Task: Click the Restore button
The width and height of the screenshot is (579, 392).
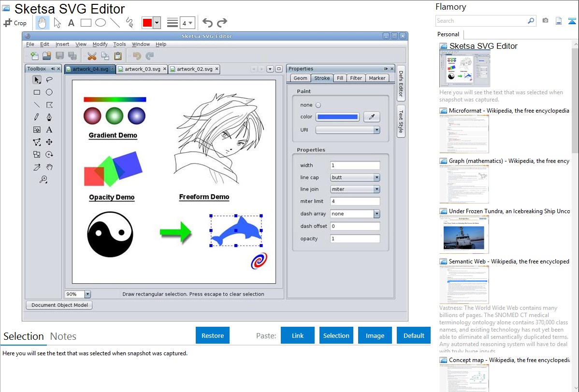Action: click(213, 335)
